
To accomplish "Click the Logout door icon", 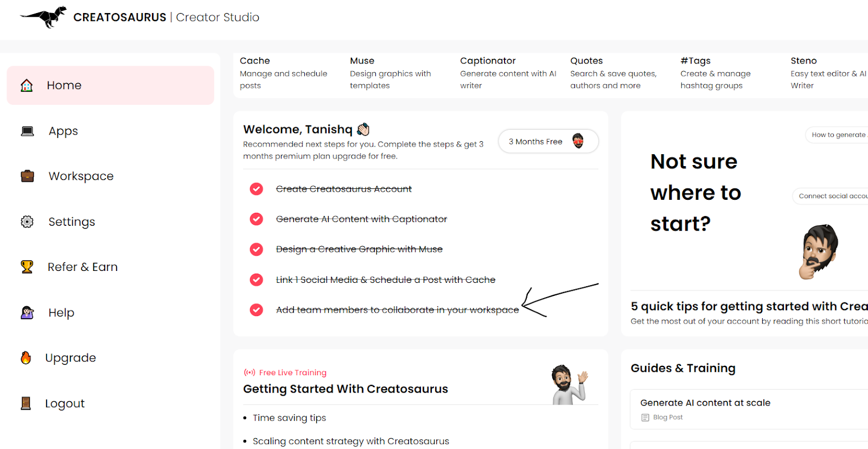I will (25, 403).
